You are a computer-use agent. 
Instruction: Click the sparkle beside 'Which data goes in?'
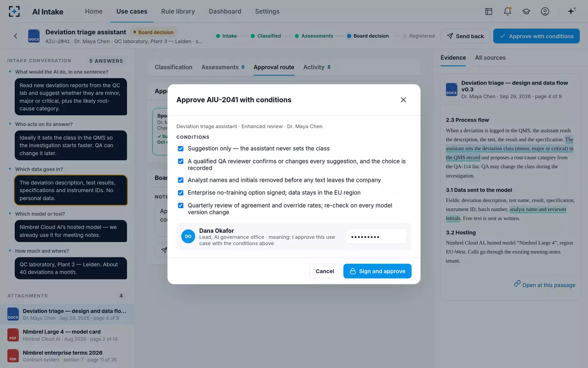click(10, 169)
